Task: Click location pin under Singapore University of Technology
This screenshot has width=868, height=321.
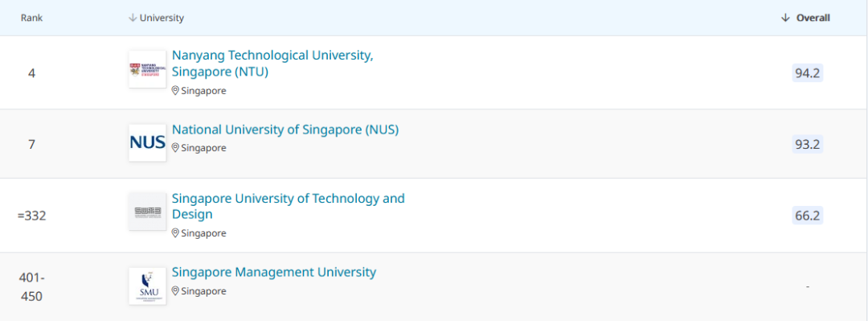Action: [x=175, y=233]
